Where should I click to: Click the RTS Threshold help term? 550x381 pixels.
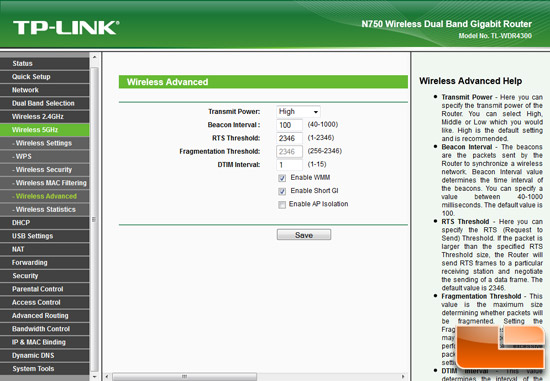pyautogui.click(x=465, y=222)
